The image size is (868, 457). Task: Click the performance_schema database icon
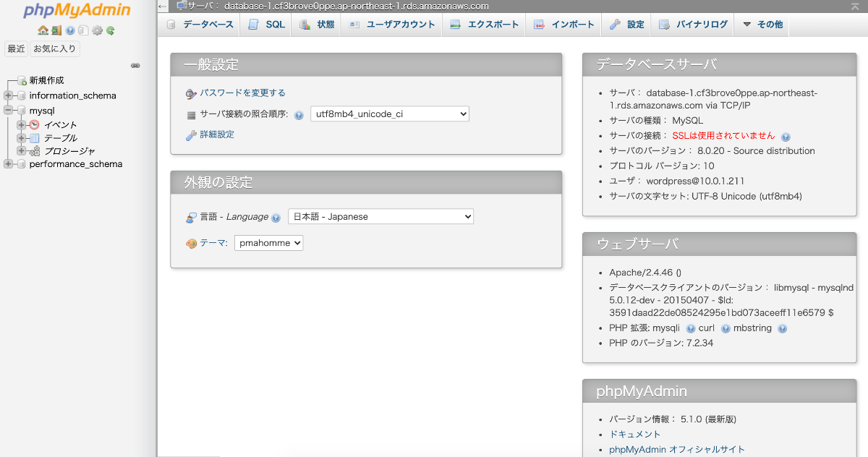click(x=22, y=164)
